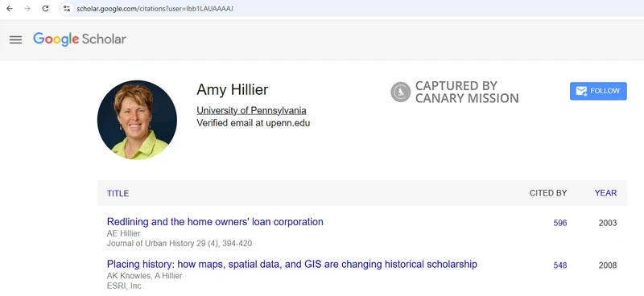
Task: Open the 596 citations count link
Action: [559, 223]
